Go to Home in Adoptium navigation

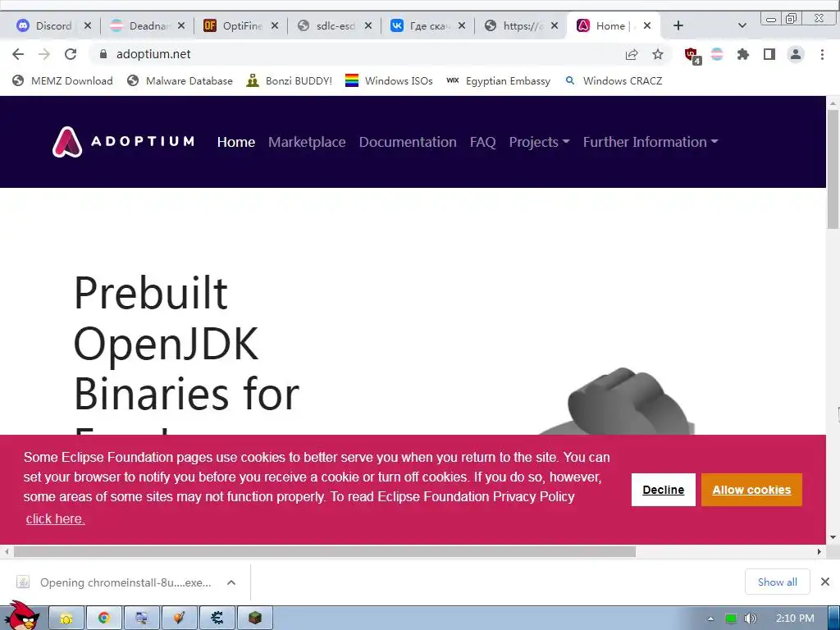pos(236,142)
